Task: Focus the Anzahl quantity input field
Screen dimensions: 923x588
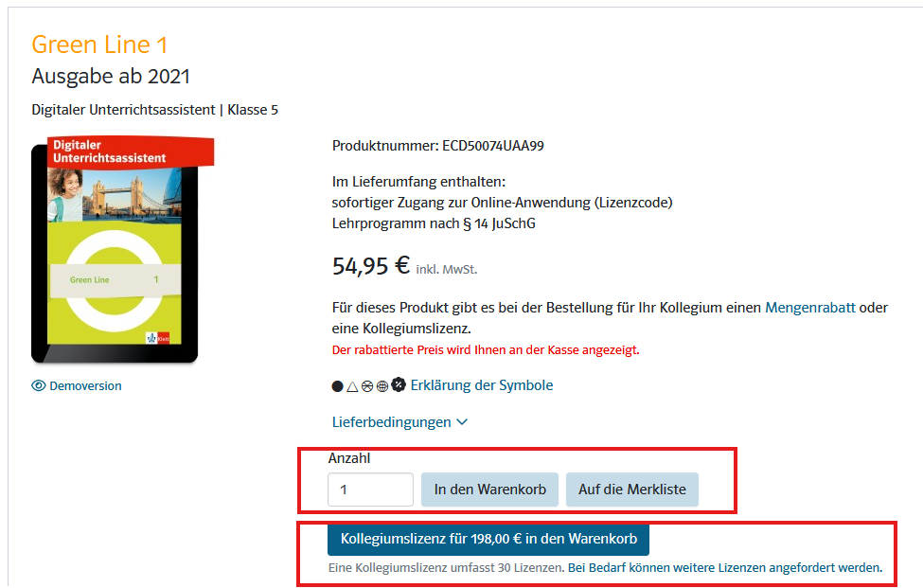Action: pos(370,490)
